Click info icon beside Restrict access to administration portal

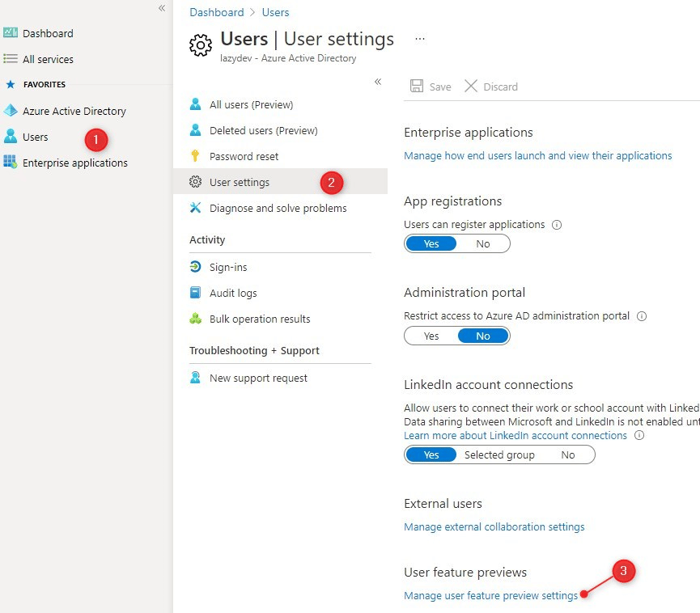tap(642, 316)
